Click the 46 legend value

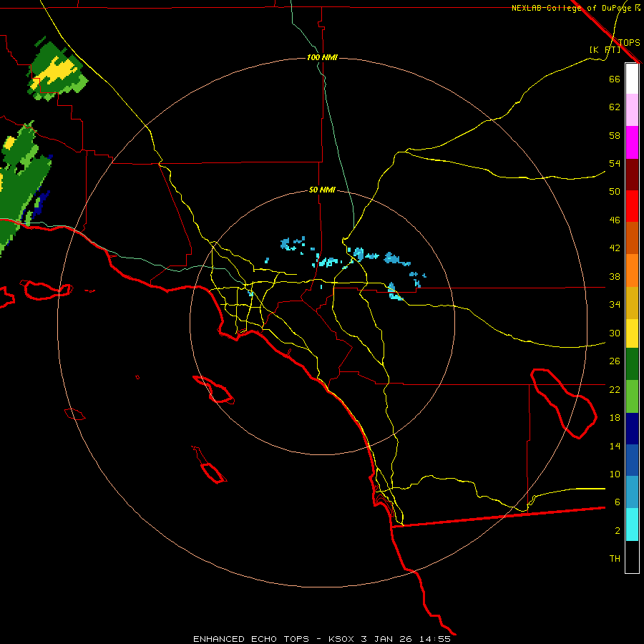coord(615,220)
